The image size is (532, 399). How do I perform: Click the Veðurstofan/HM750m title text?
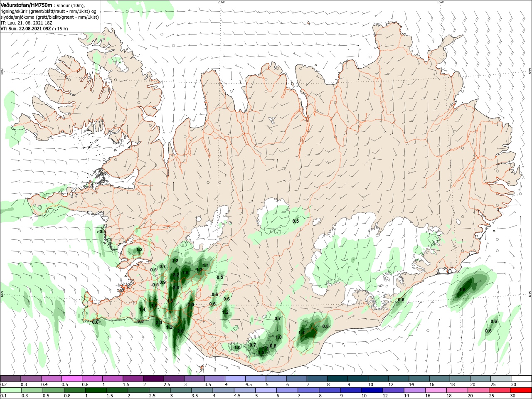(x=26, y=5)
